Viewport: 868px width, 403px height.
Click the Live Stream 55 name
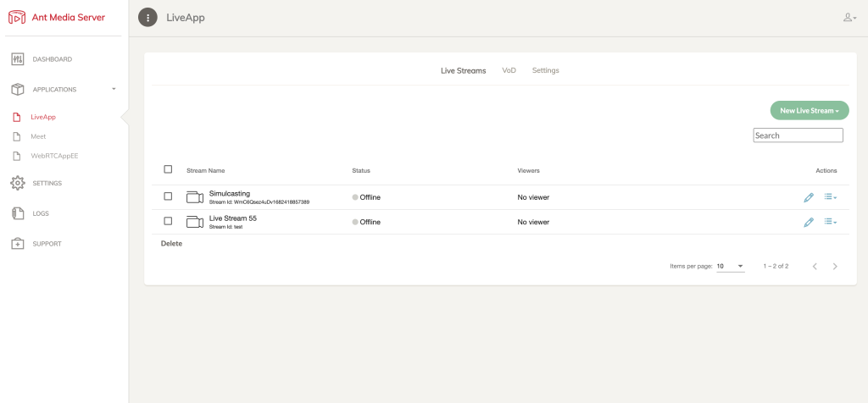click(233, 218)
